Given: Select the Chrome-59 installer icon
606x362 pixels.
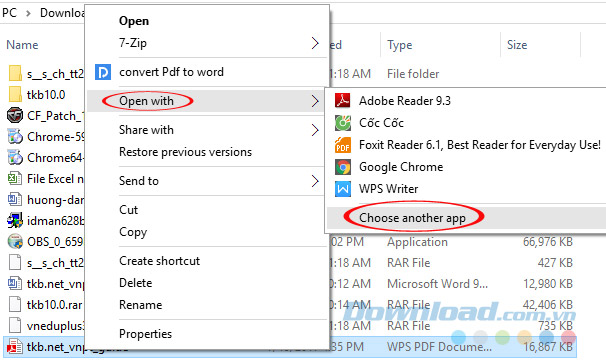Looking at the screenshot, I should tap(15, 136).
